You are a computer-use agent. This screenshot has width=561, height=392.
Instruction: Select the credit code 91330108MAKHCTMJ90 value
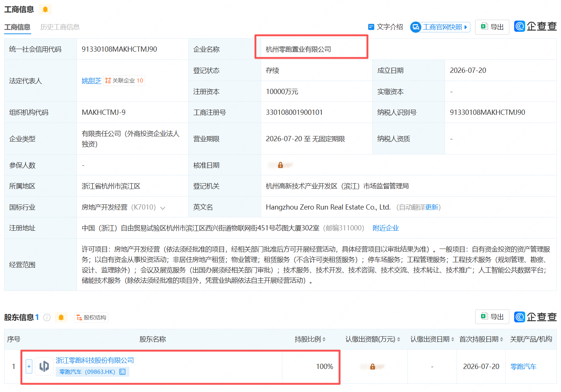click(119, 49)
